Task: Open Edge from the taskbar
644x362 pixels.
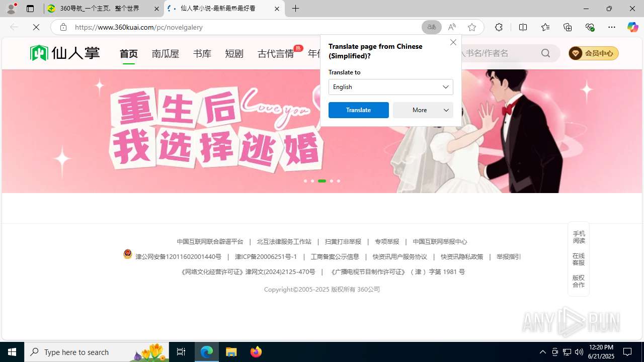Action: (207, 352)
